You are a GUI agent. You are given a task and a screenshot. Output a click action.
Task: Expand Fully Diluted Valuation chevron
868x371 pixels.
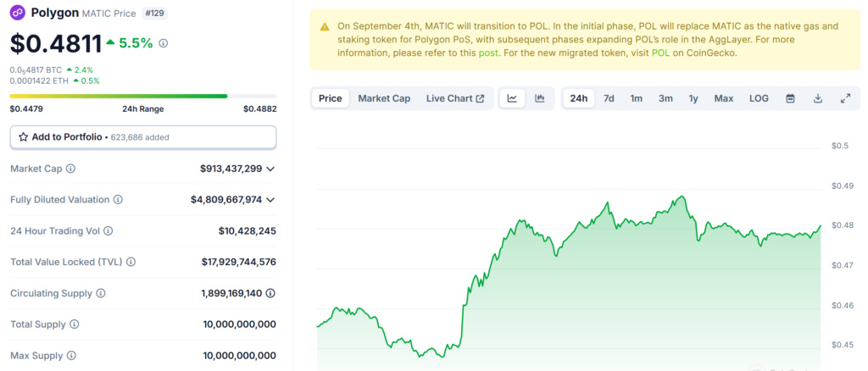pos(270,200)
